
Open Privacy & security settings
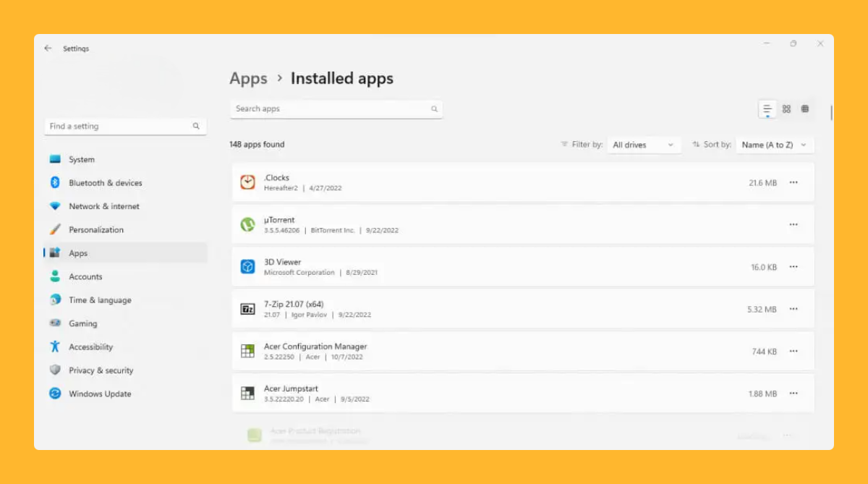125,370
